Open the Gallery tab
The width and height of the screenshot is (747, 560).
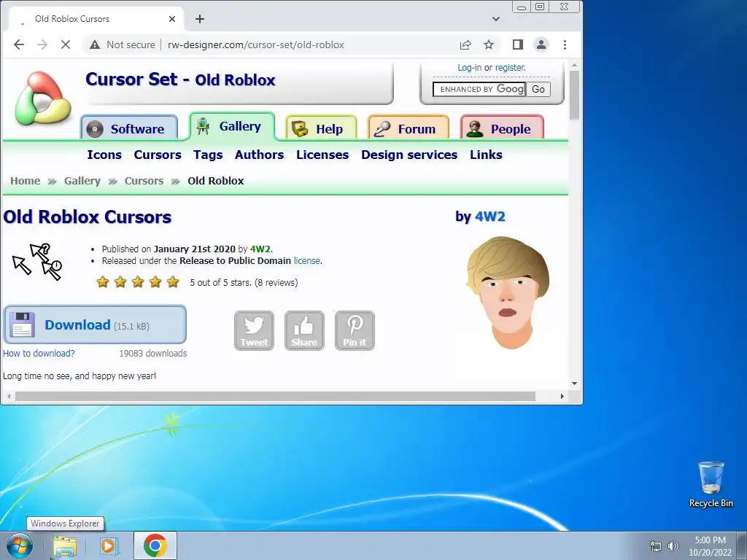[232, 127]
